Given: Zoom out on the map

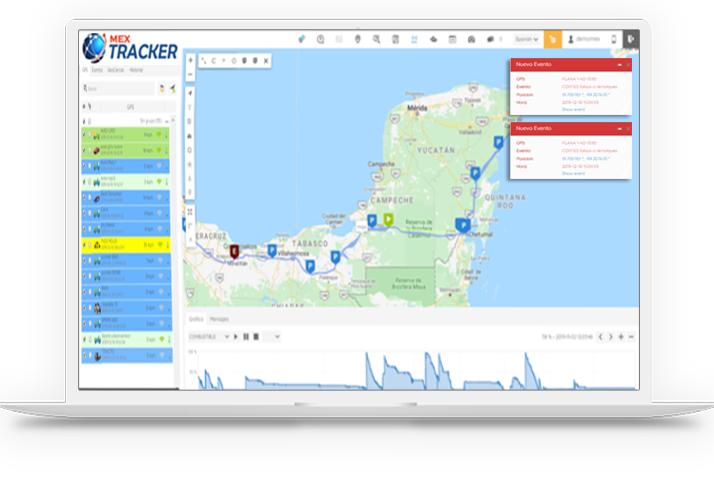Looking at the screenshot, I should click(x=190, y=75).
